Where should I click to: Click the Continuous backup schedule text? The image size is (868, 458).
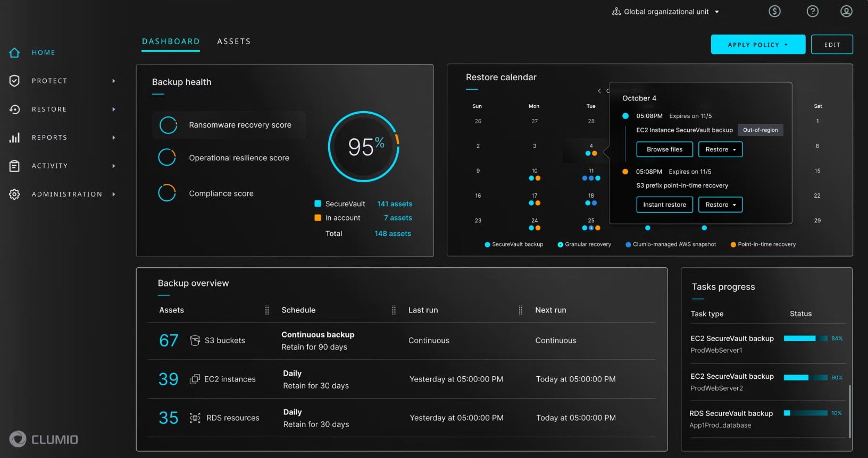pos(318,335)
